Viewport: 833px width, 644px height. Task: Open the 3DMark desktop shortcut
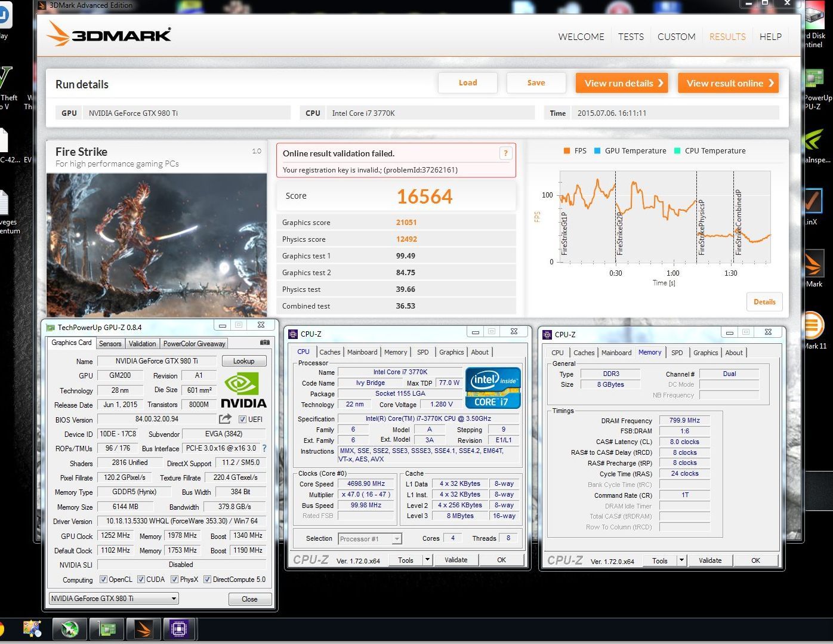(x=813, y=270)
